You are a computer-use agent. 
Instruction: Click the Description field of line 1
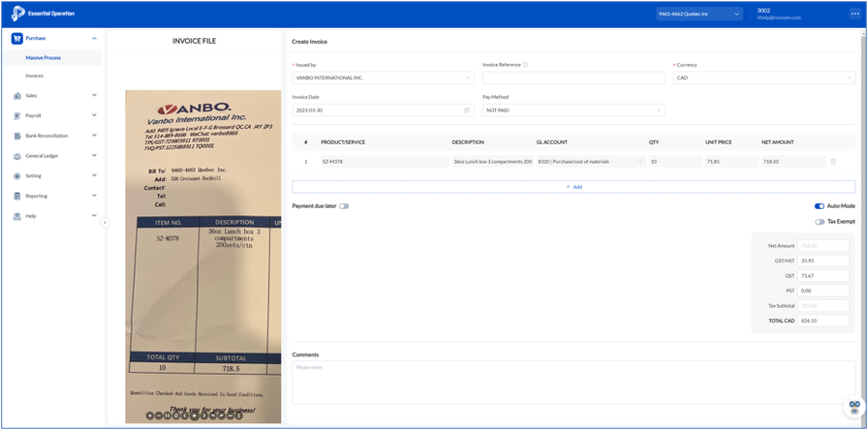(x=493, y=162)
